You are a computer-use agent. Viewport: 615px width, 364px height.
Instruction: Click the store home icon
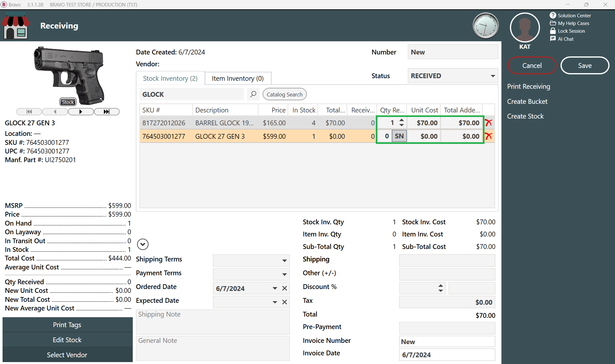click(16, 26)
